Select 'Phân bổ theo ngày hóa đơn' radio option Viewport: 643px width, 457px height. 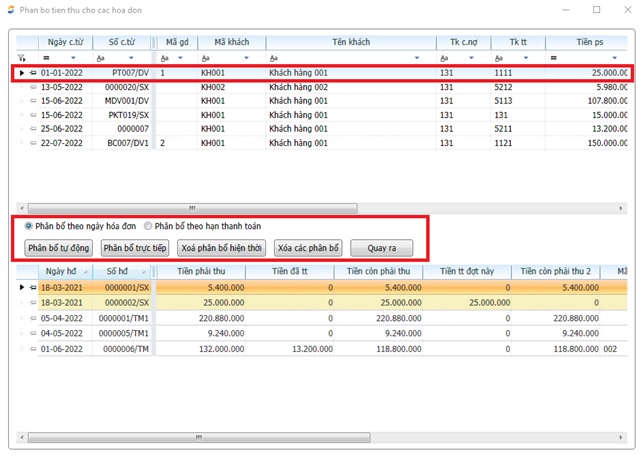pyautogui.click(x=29, y=226)
